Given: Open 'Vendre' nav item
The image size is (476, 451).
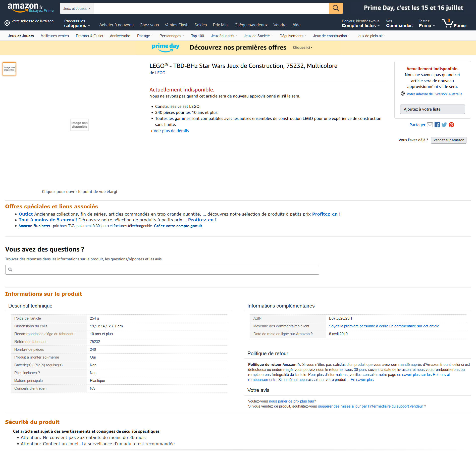Looking at the screenshot, I should click(280, 25).
